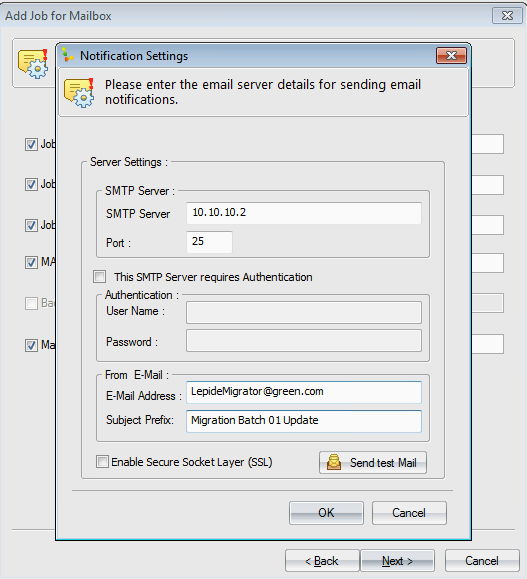Screen dimensions: 527x579
Task: Close the Add Job for Mailbox window
Action: [507, 16]
